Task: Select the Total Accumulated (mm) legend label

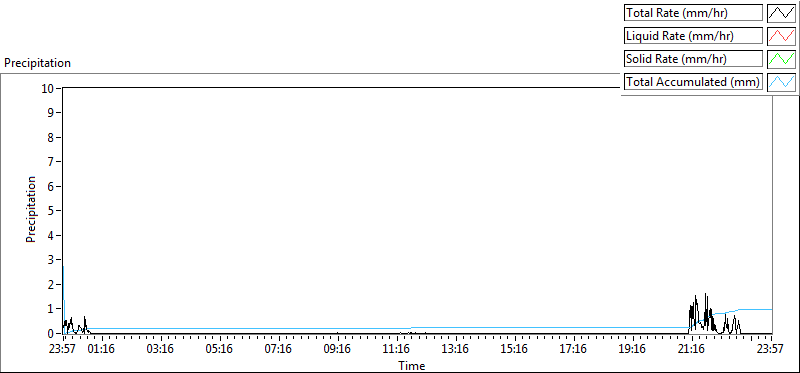Action: point(693,82)
